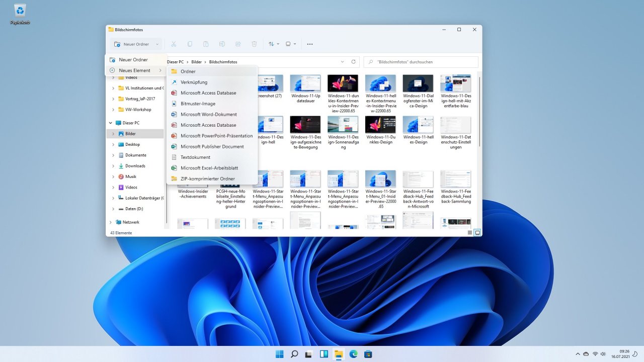Open Task View in the taskbar
Screen dimensions: 644x362
click(309, 354)
